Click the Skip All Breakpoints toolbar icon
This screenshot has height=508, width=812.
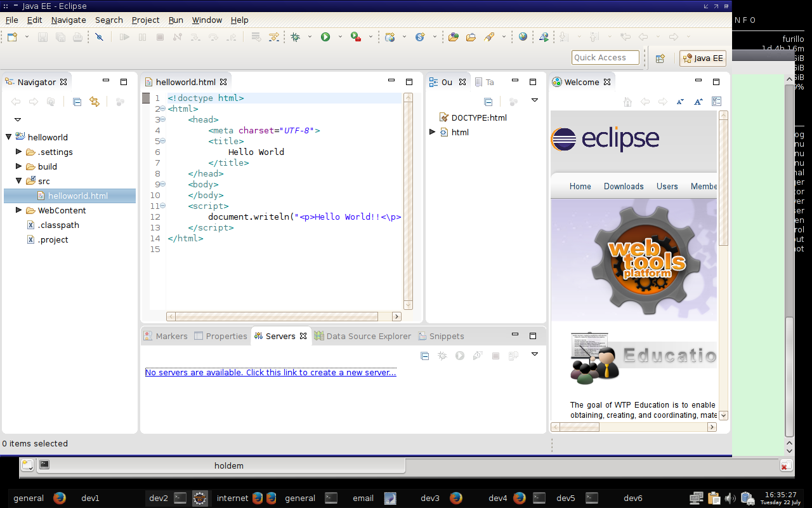tap(99, 37)
